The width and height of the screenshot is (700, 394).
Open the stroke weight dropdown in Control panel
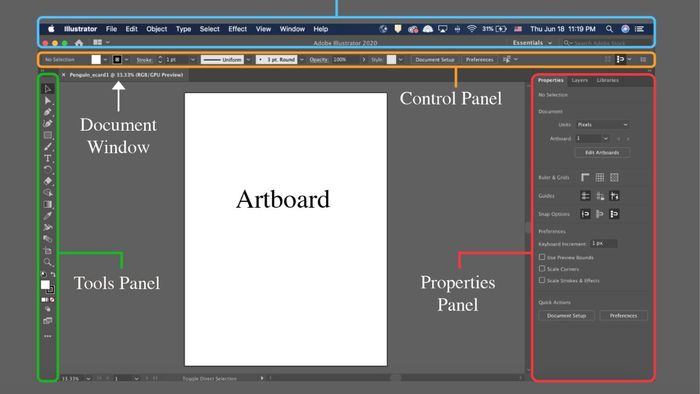coord(192,59)
